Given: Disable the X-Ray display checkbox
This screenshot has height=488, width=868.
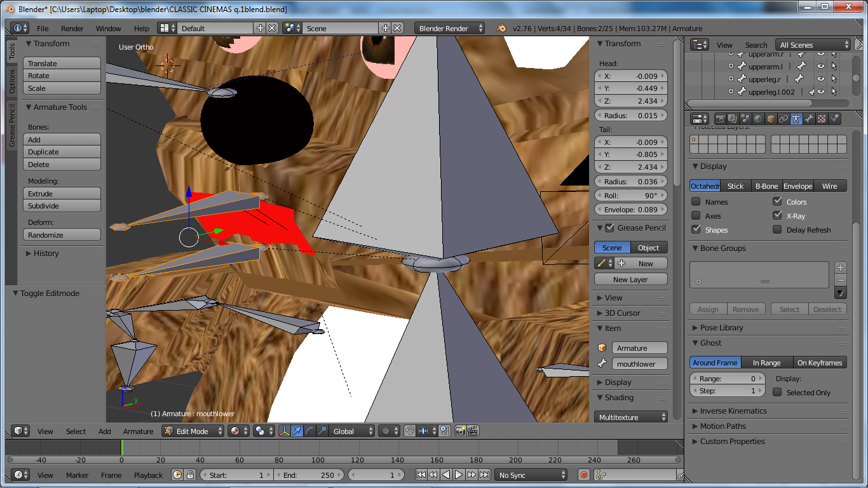Looking at the screenshot, I should click(x=777, y=215).
